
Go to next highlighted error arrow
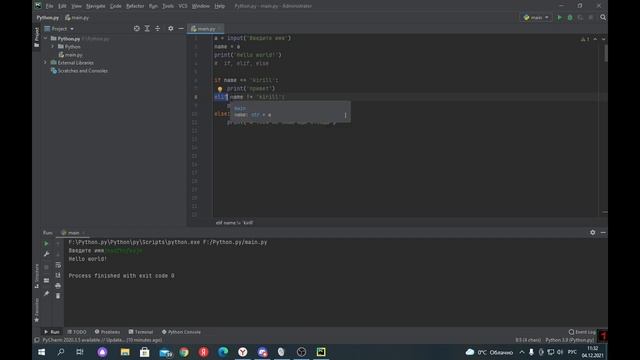tap(603, 39)
